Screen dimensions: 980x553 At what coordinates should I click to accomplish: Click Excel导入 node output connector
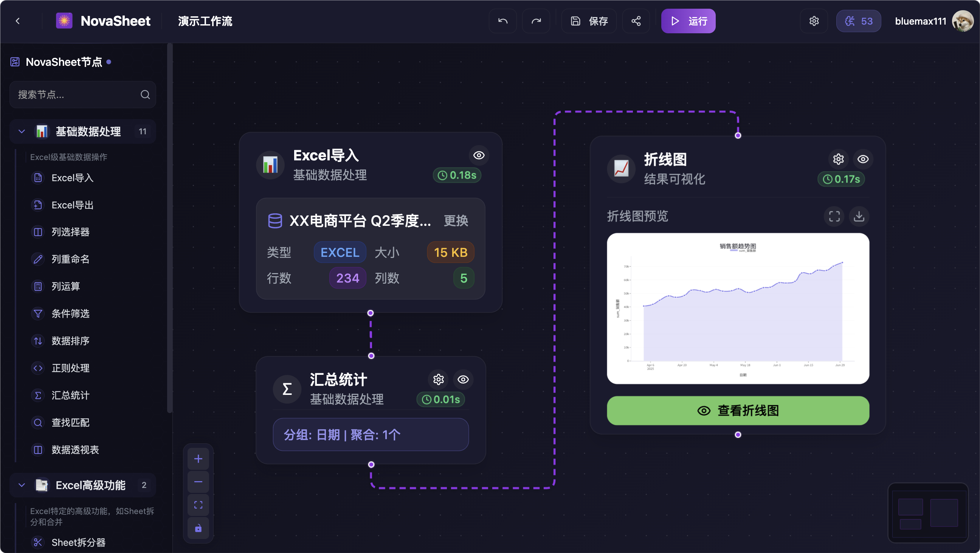coord(371,313)
